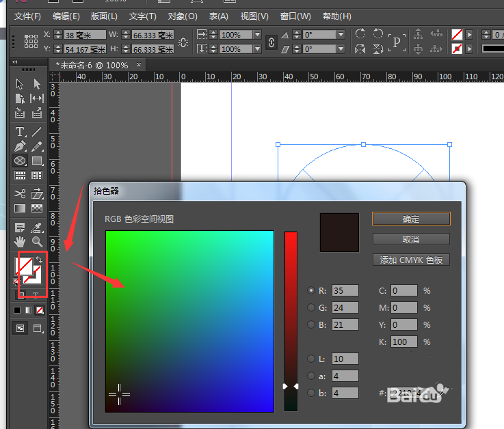This screenshot has height=429, width=504.
Task: Expand the shear angle dropdown
Action: [x=340, y=49]
